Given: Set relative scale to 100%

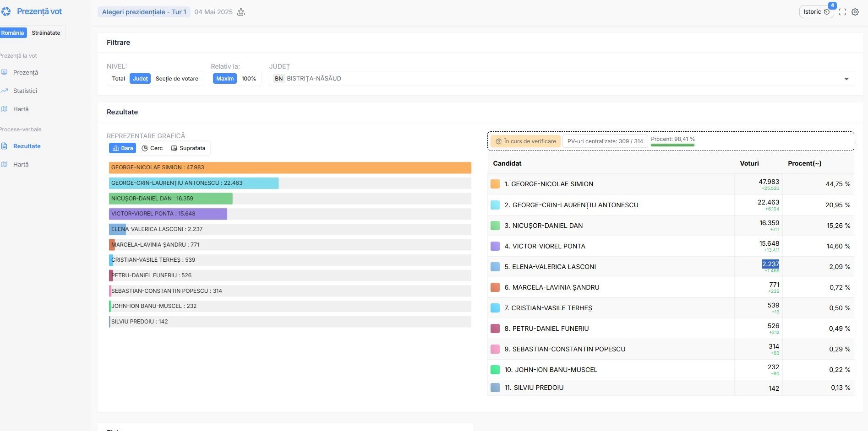Looking at the screenshot, I should point(249,79).
